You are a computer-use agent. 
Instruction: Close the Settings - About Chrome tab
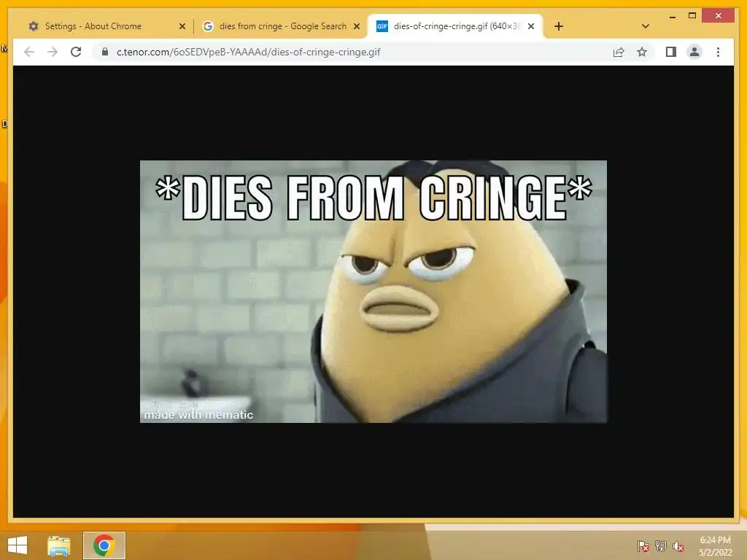182,27
